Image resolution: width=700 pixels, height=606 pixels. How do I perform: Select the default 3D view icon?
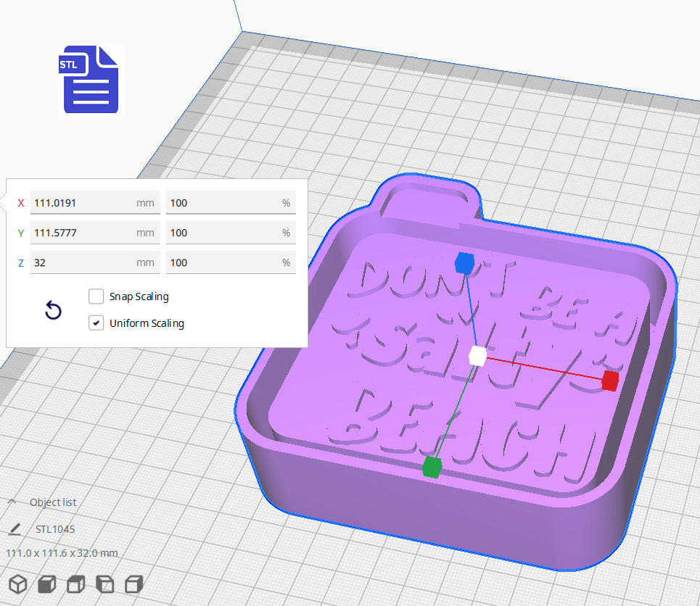click(17, 584)
